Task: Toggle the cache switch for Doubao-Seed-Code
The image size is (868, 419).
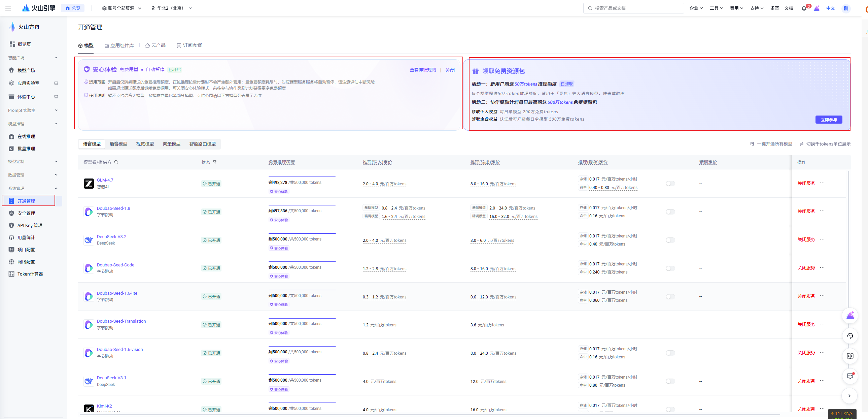Action: pyautogui.click(x=670, y=268)
